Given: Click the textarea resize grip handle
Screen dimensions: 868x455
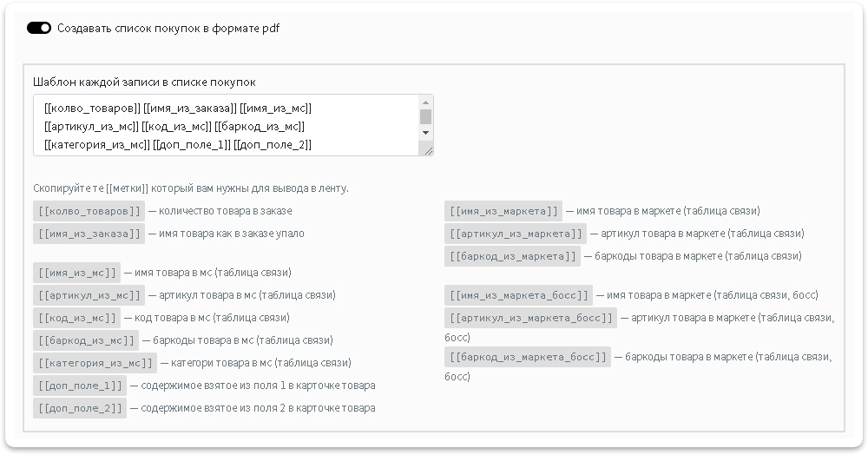Looking at the screenshot, I should tap(428, 150).
